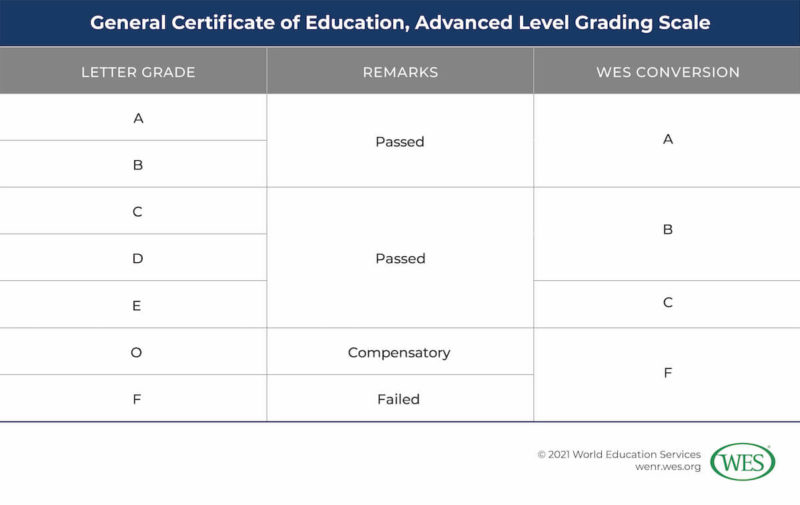This screenshot has width=800, height=505.
Task: Click letter grade O cell
Action: point(138,352)
